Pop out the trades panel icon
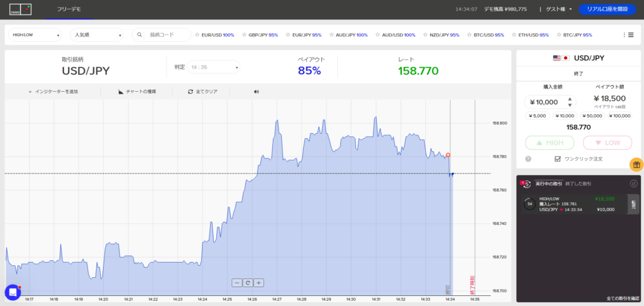 point(633,184)
